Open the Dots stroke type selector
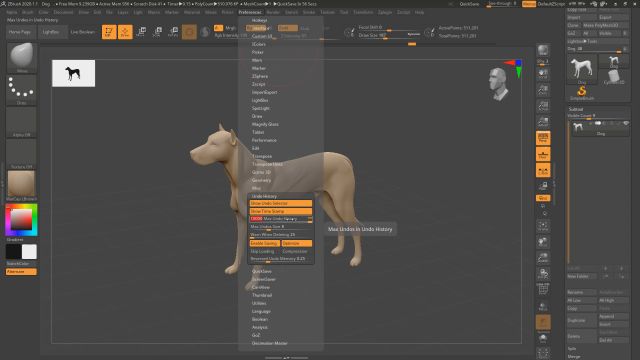640x360 pixels. [x=22, y=89]
